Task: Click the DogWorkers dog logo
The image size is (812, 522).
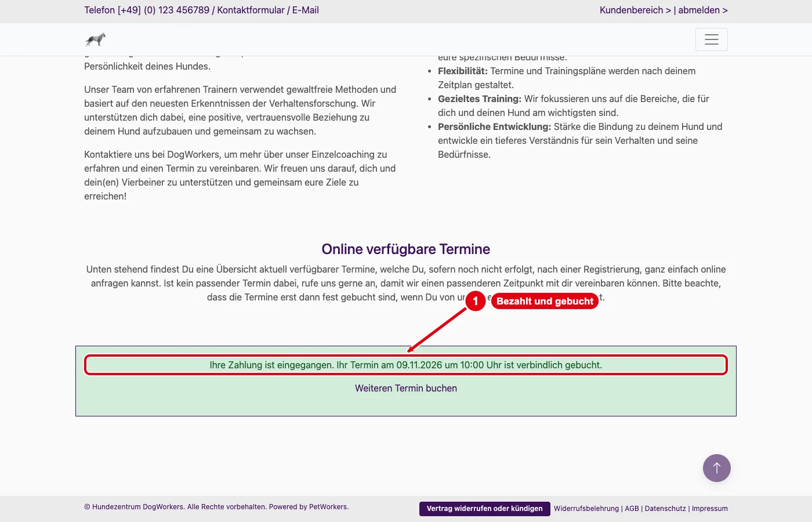Action: [96, 39]
